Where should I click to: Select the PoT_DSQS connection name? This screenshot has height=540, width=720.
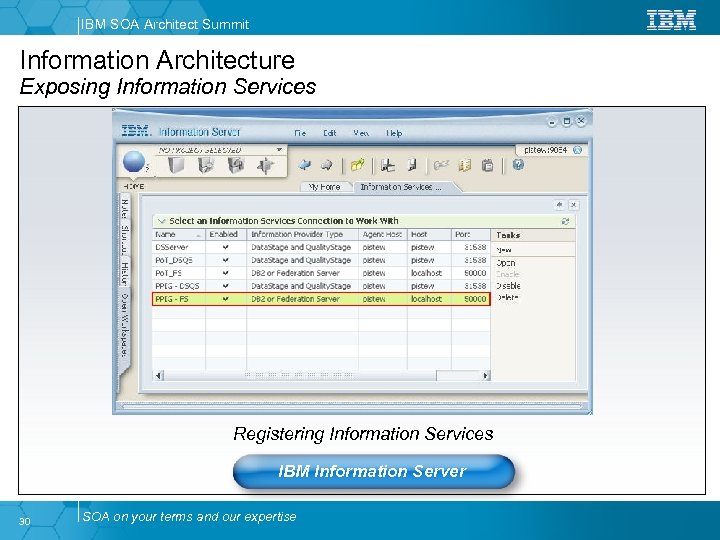pos(174,260)
